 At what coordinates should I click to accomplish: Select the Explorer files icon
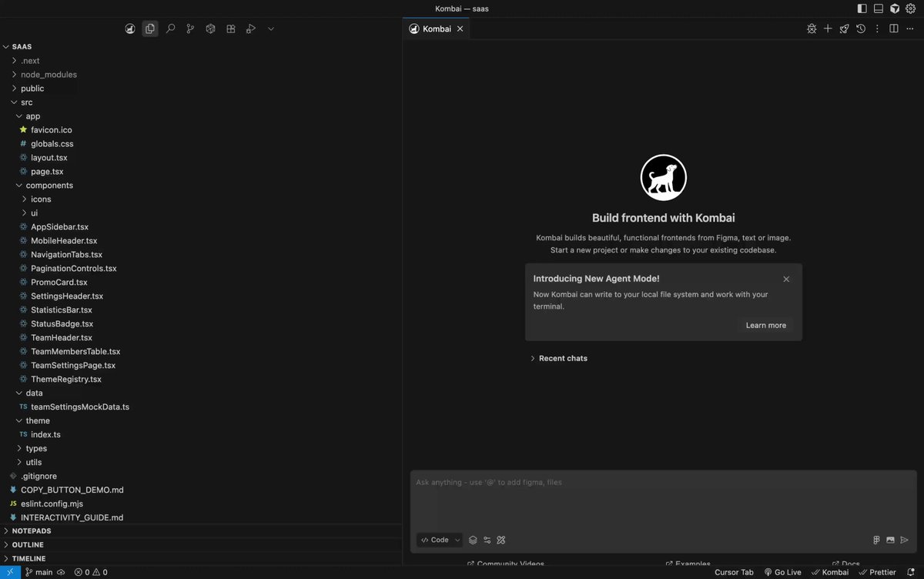tap(150, 28)
